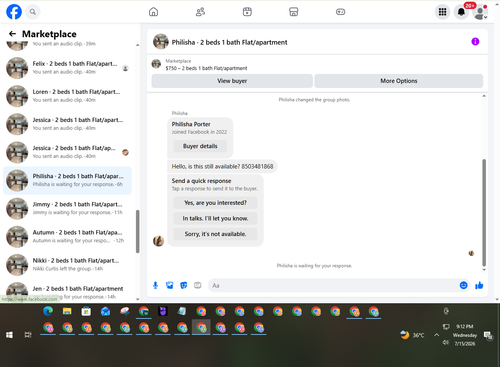Send a thumbs-up like
This screenshot has height=367, width=500.
(479, 285)
